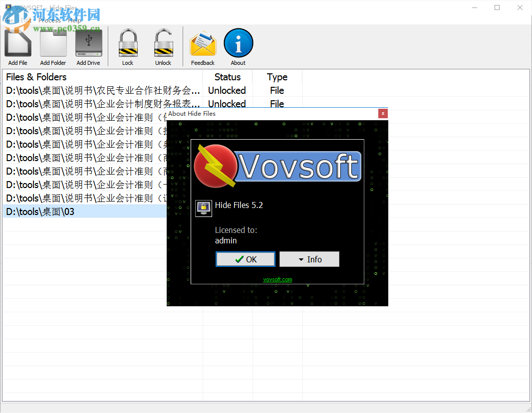Follow the vovsoft.com link

coord(277,279)
